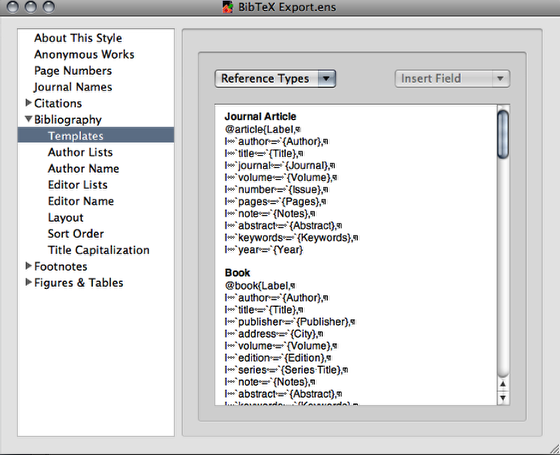
Task: Select the Bibliography tree item
Action: pyautogui.click(x=68, y=120)
